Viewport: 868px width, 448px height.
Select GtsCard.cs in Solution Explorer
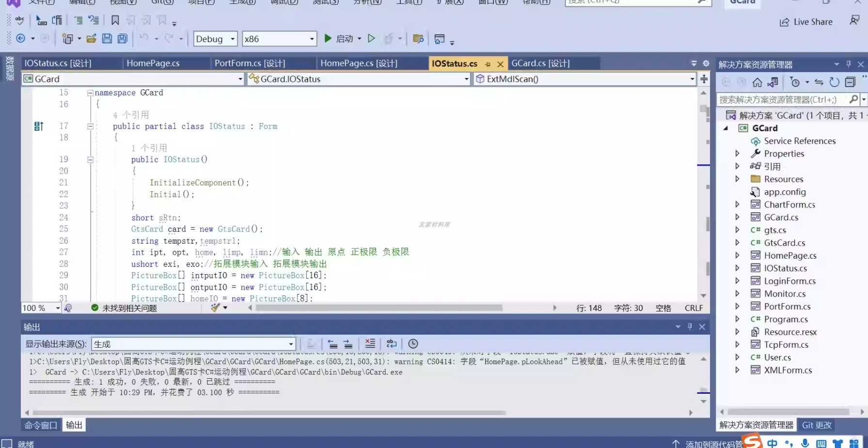[x=784, y=243]
